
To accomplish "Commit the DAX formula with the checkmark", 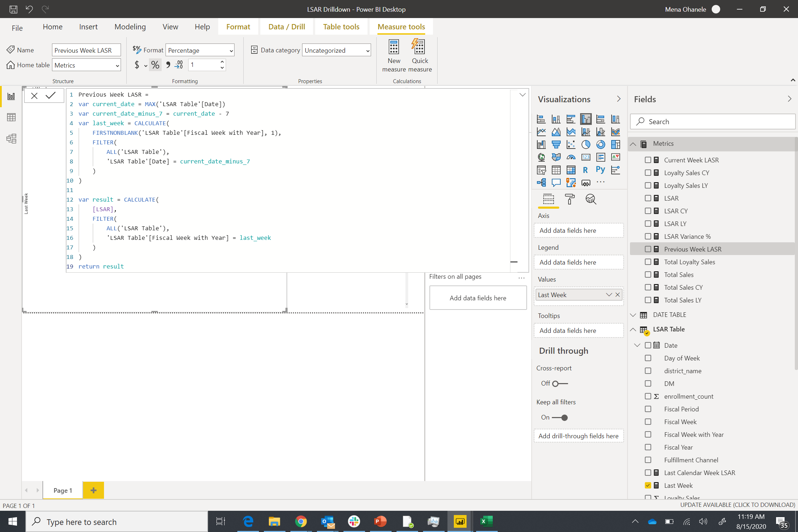I will (x=51, y=96).
